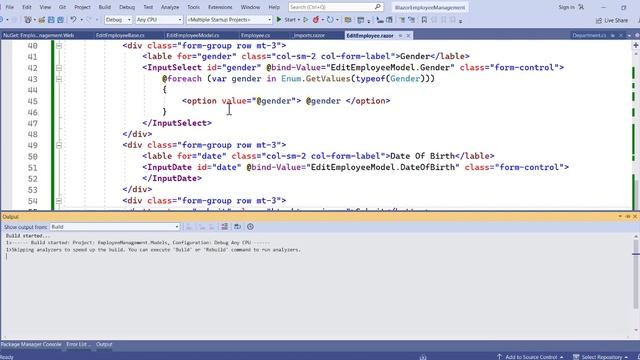Click the Open File folder icon
This screenshot has width=640, height=360.
point(41,20)
